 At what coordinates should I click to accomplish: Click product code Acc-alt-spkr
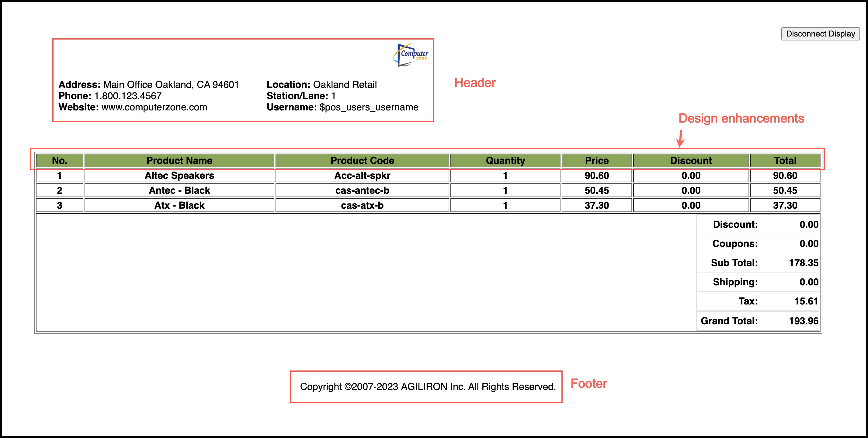tap(362, 176)
